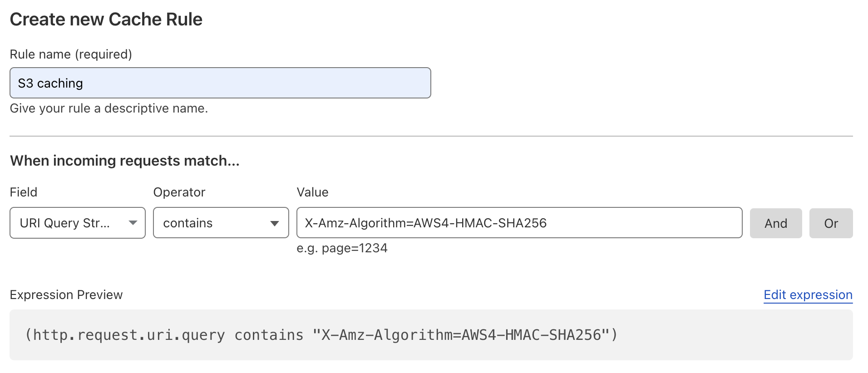The image size is (868, 373).
Task: Click the Rule name input containing S3 caching
Action: coord(220,83)
